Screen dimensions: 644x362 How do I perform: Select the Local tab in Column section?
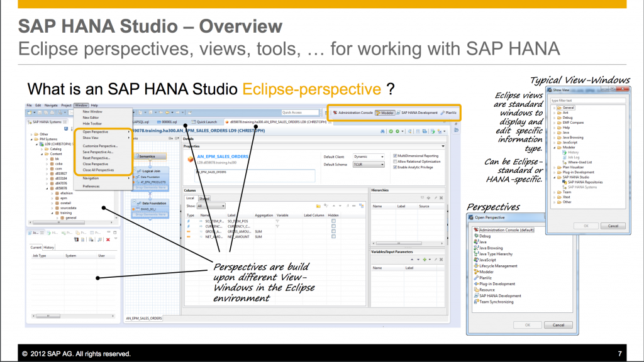click(x=190, y=198)
